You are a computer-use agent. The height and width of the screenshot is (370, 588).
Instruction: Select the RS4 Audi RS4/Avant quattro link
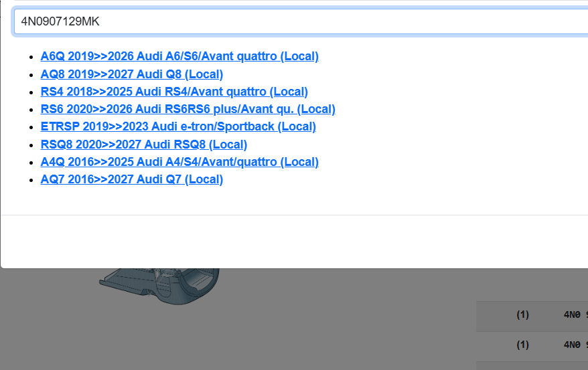tap(174, 92)
